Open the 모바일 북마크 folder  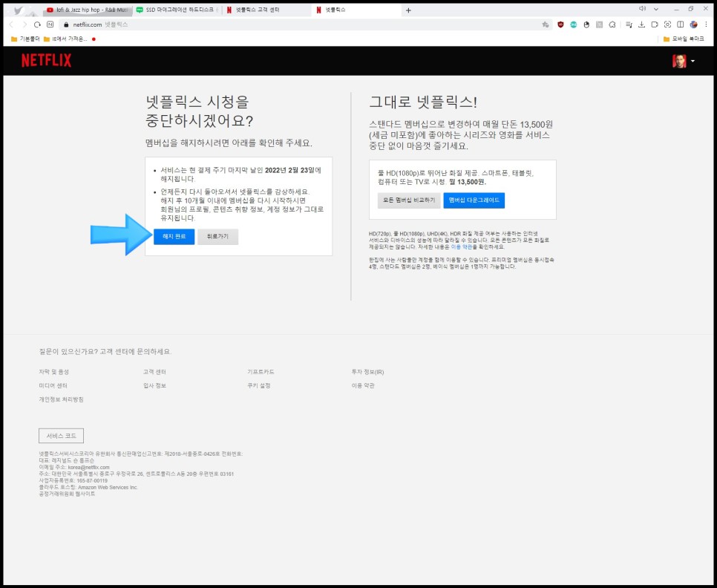[x=684, y=39]
